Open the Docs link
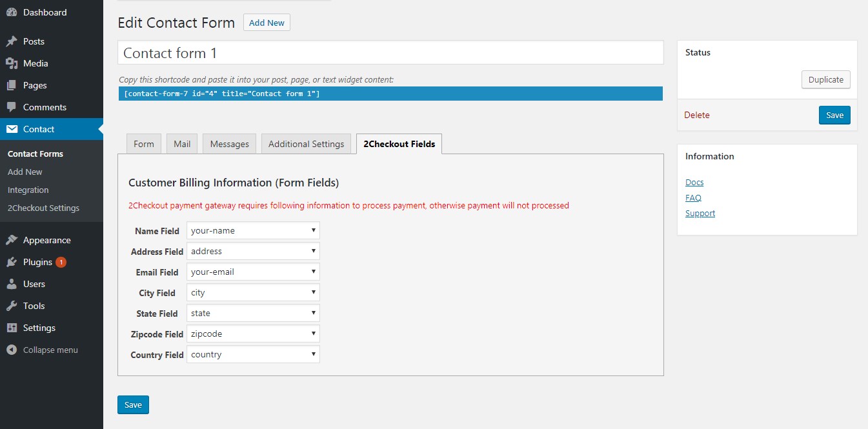Viewport: 868px width, 429px height. (694, 182)
